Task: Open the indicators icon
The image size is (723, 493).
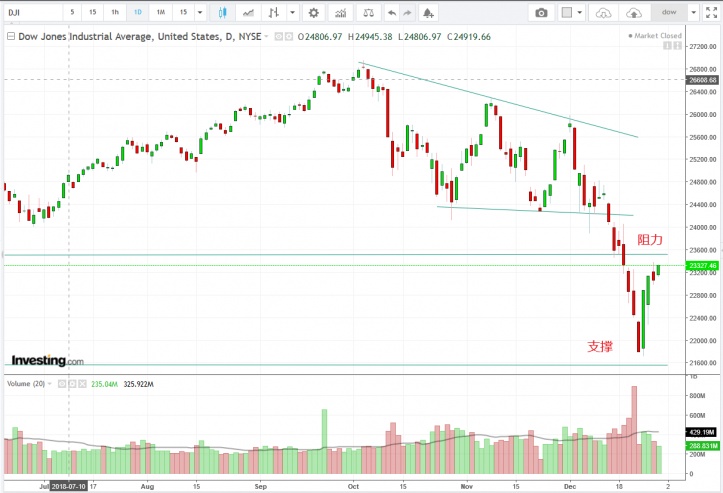Action: (341, 12)
